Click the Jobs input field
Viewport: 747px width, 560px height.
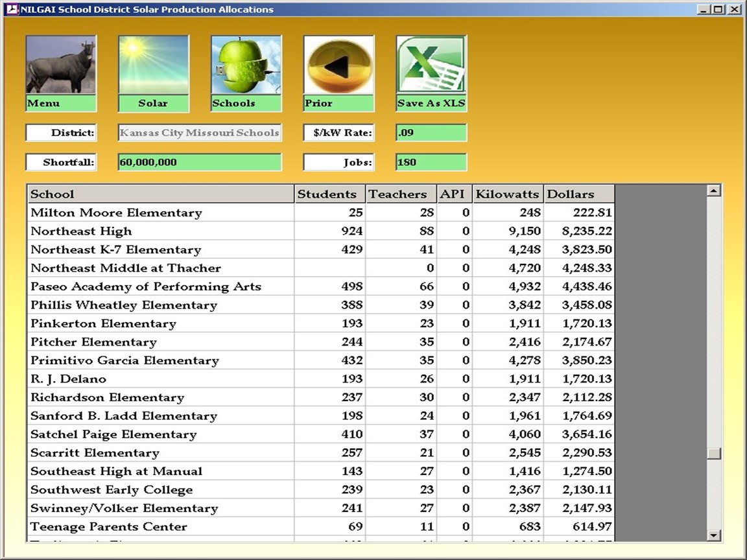pos(431,163)
